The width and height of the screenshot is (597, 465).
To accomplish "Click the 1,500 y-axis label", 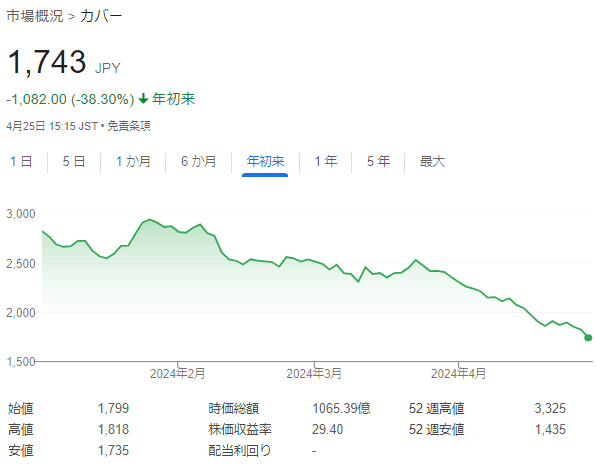I will click(21, 362).
